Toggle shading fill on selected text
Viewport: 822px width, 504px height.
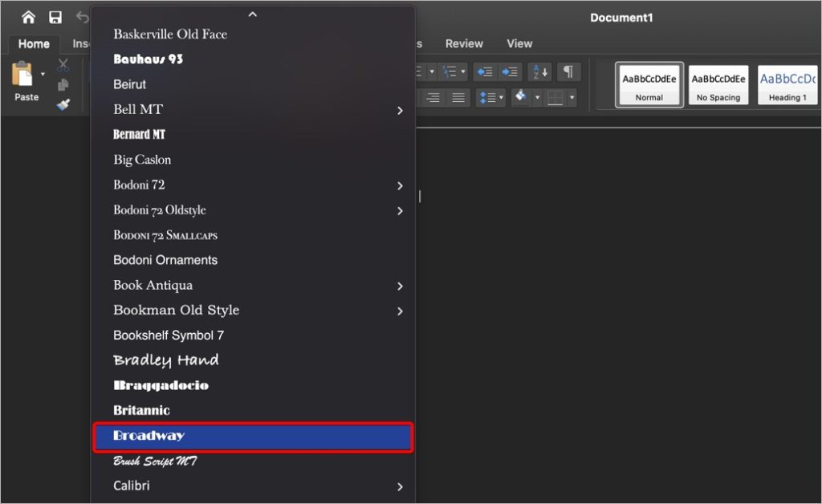pyautogui.click(x=523, y=96)
